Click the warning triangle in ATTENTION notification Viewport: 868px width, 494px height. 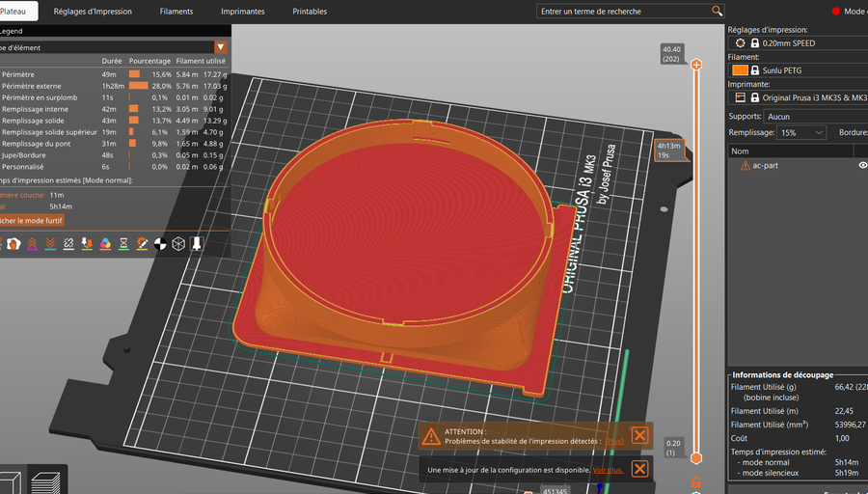tap(431, 436)
